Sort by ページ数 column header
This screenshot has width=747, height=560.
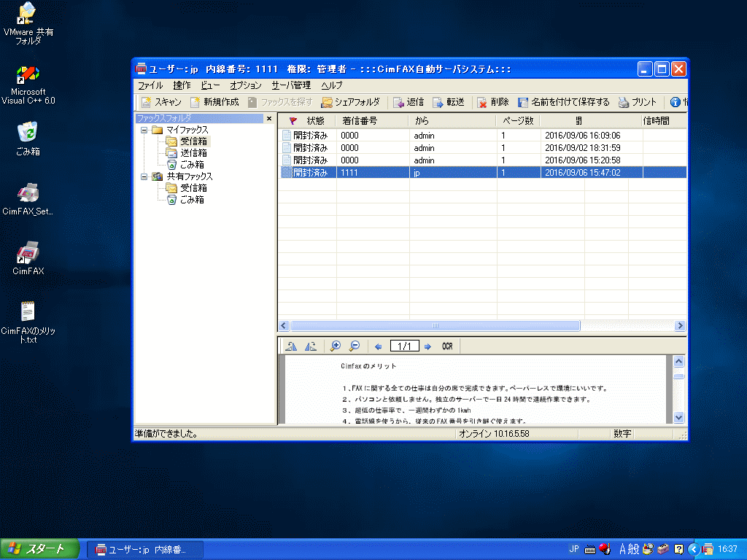[x=518, y=121]
